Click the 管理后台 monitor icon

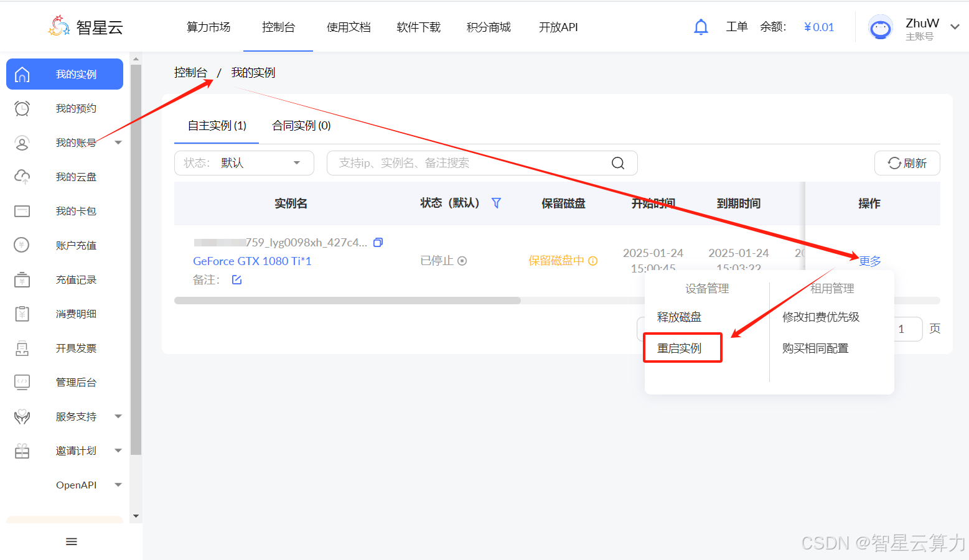click(x=22, y=382)
